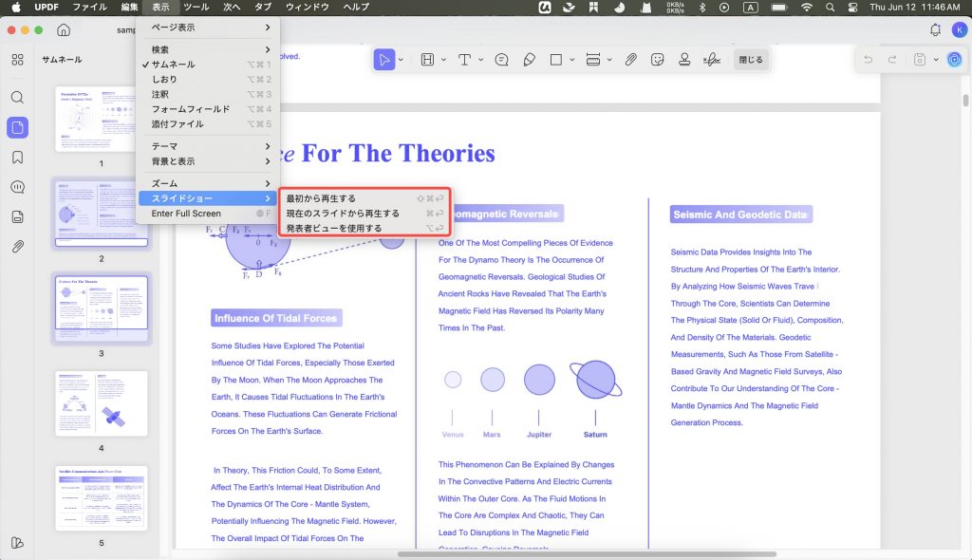Open the user account avatar K
The height and width of the screenshot is (560, 972).
tap(961, 29)
